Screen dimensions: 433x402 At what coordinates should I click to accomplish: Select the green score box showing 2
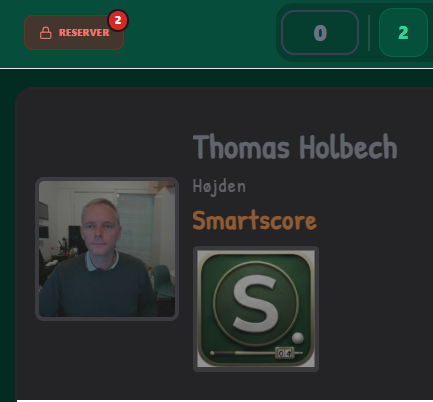click(403, 33)
